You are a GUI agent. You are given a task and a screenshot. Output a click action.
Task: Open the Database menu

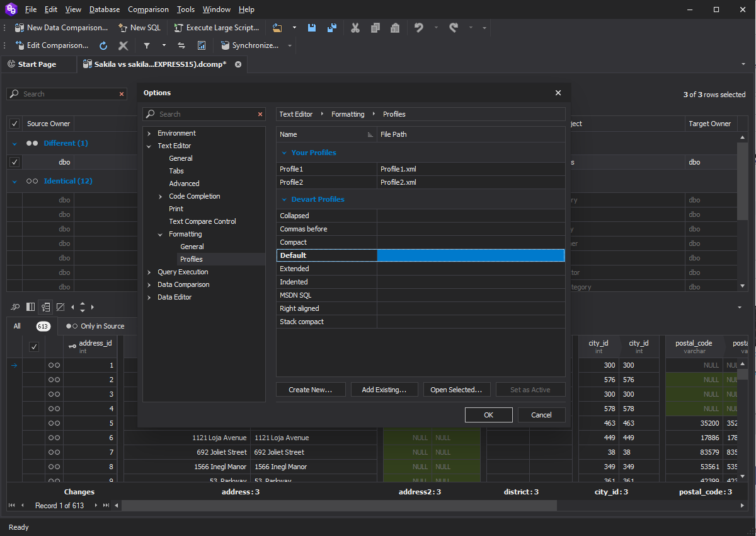coord(104,9)
